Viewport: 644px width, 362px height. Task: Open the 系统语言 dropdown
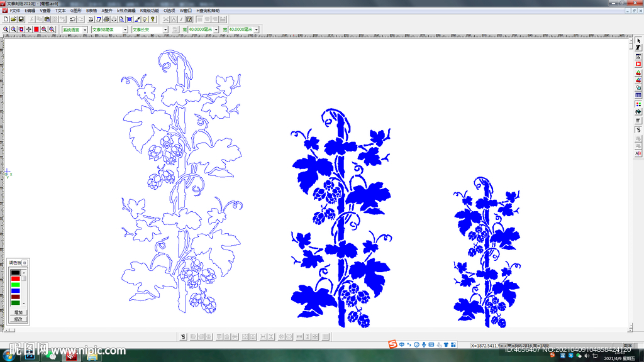click(x=86, y=30)
